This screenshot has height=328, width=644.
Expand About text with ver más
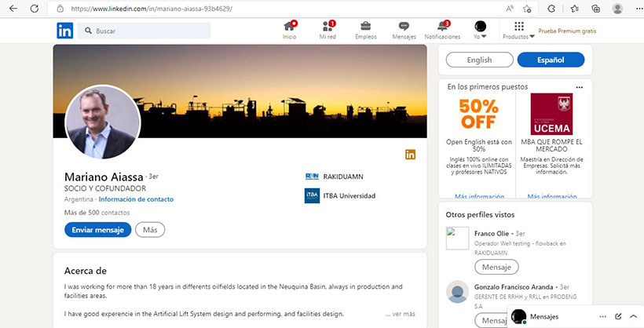coord(401,314)
